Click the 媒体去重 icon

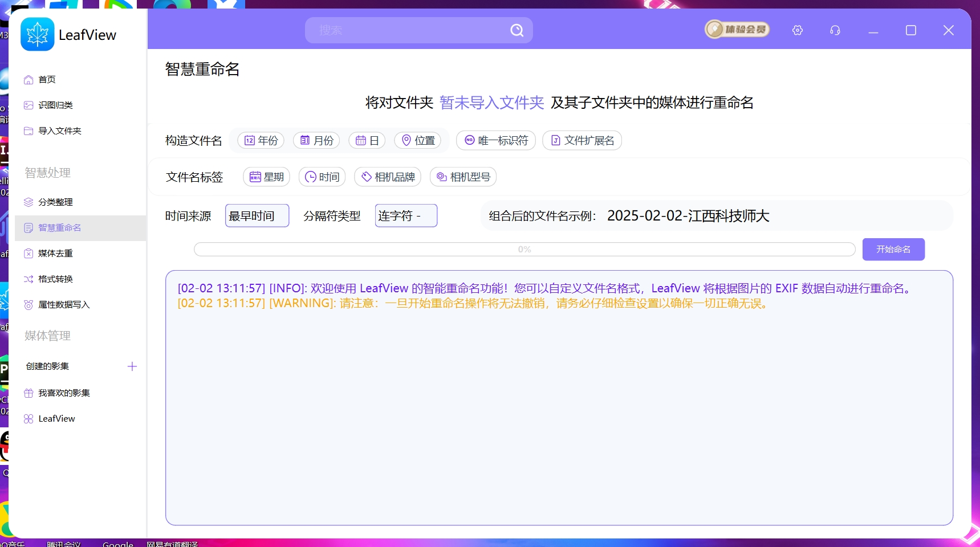click(x=29, y=254)
